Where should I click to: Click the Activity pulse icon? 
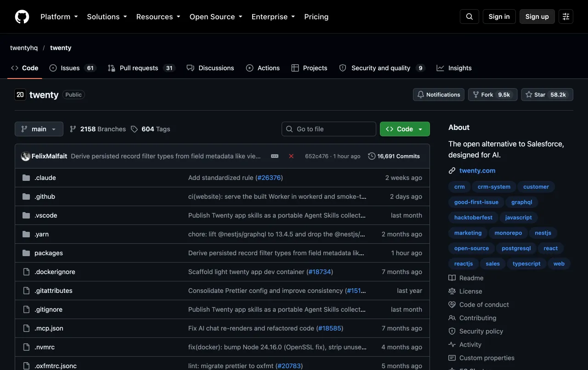point(452,344)
